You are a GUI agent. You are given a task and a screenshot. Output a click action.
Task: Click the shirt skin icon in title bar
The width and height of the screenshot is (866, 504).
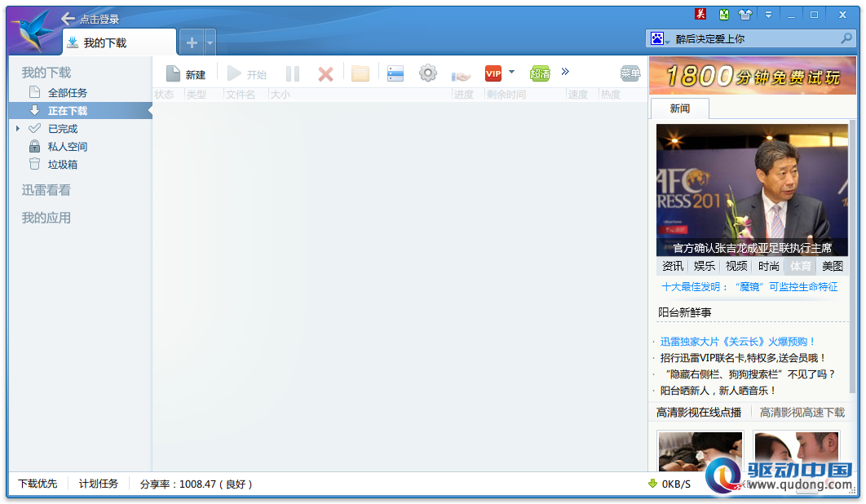745,15
